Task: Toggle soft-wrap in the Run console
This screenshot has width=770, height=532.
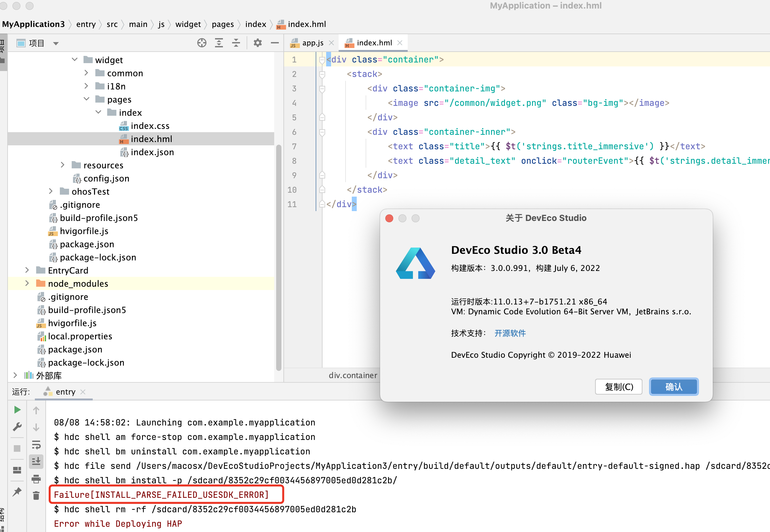Action: coord(36,445)
